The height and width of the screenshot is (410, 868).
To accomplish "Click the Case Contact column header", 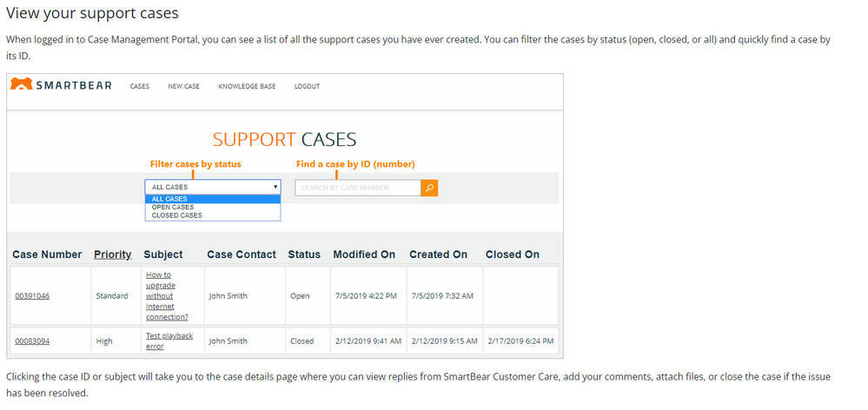I will point(242,255).
